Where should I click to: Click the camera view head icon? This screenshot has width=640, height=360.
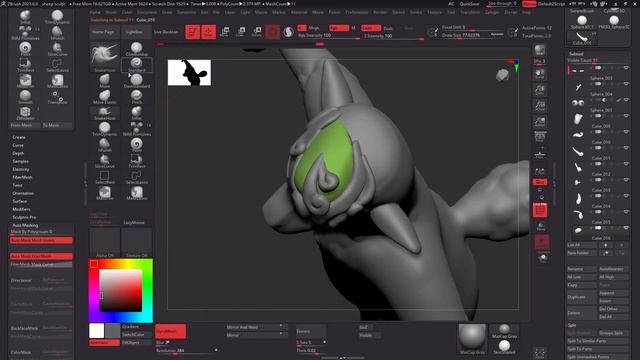(502, 75)
